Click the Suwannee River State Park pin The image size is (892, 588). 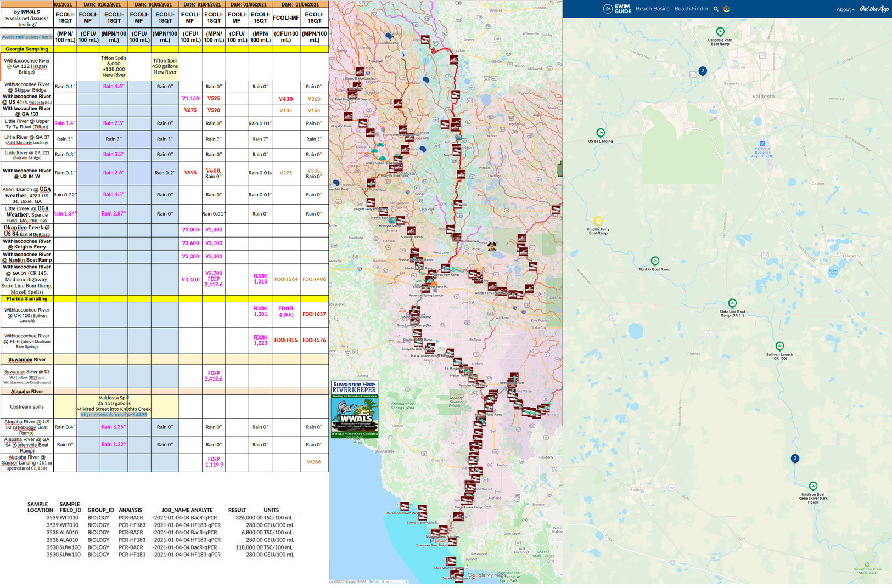tap(867, 564)
